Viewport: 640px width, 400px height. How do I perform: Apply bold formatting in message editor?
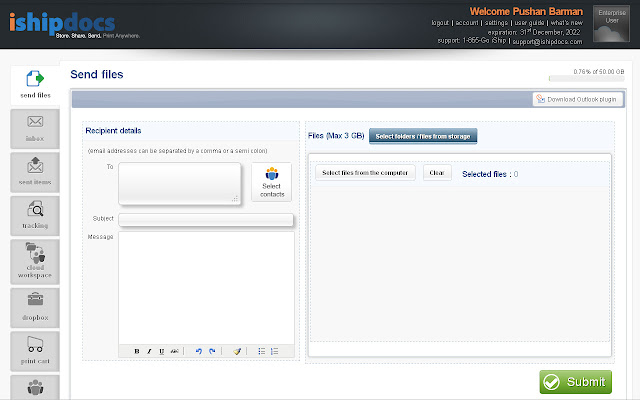[x=137, y=351]
